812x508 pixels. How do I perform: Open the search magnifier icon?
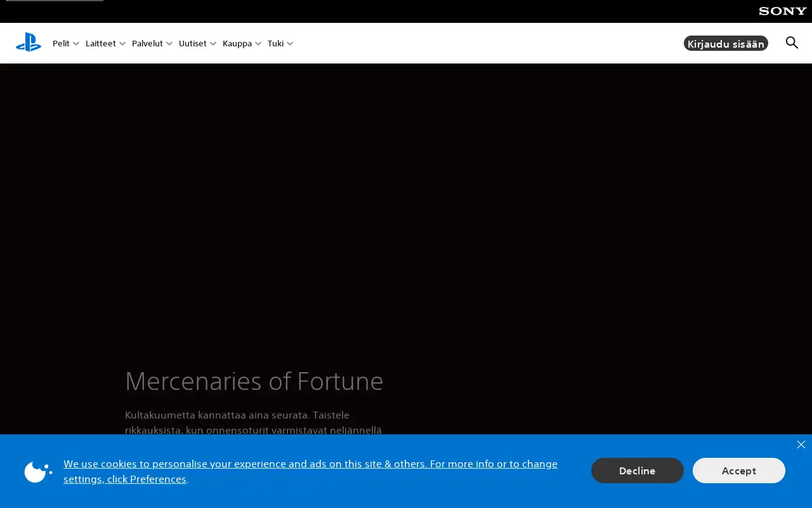coord(792,43)
